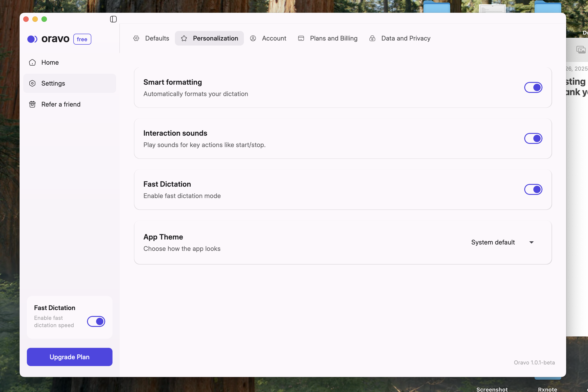Click the Refer a friend gift icon
Image resolution: width=588 pixels, height=392 pixels.
point(32,104)
